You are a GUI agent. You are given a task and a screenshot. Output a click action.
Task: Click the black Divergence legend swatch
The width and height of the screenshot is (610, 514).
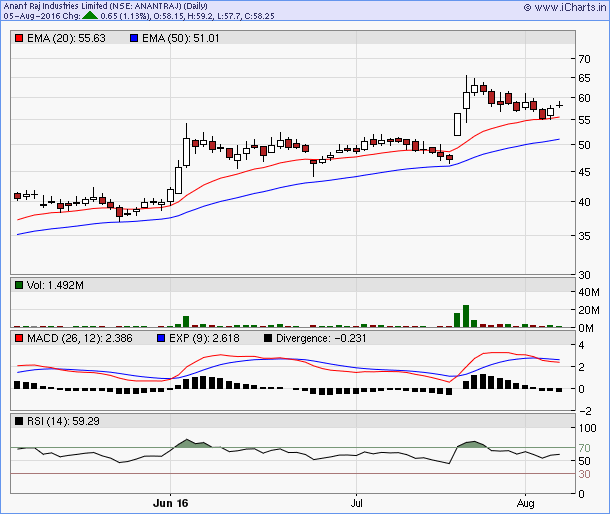pyautogui.click(x=268, y=338)
